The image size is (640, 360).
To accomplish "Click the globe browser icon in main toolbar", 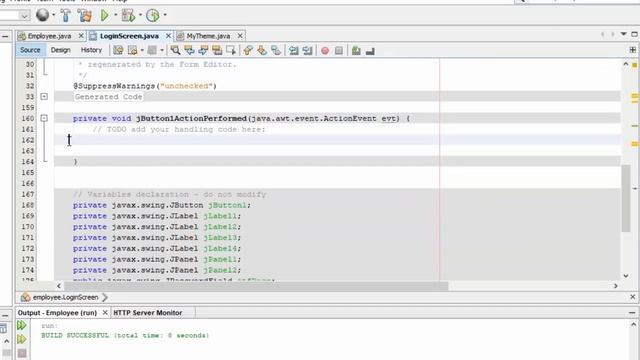I will coord(42,15).
